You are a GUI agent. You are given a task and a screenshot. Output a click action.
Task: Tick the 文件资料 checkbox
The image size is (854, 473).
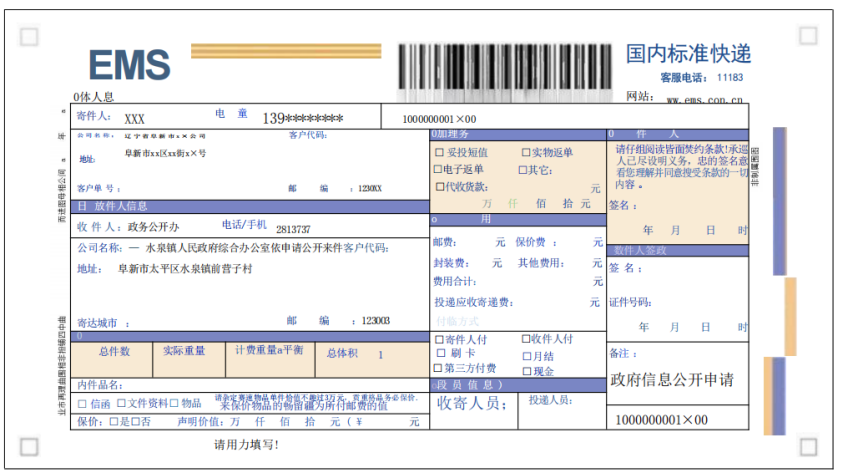(x=121, y=403)
